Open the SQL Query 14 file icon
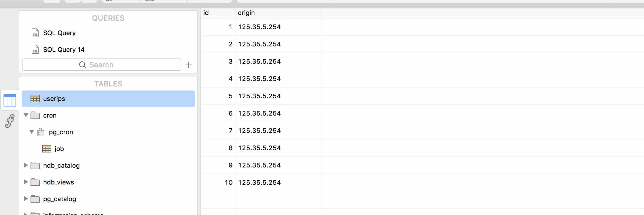This screenshot has width=644, height=215. click(x=35, y=50)
